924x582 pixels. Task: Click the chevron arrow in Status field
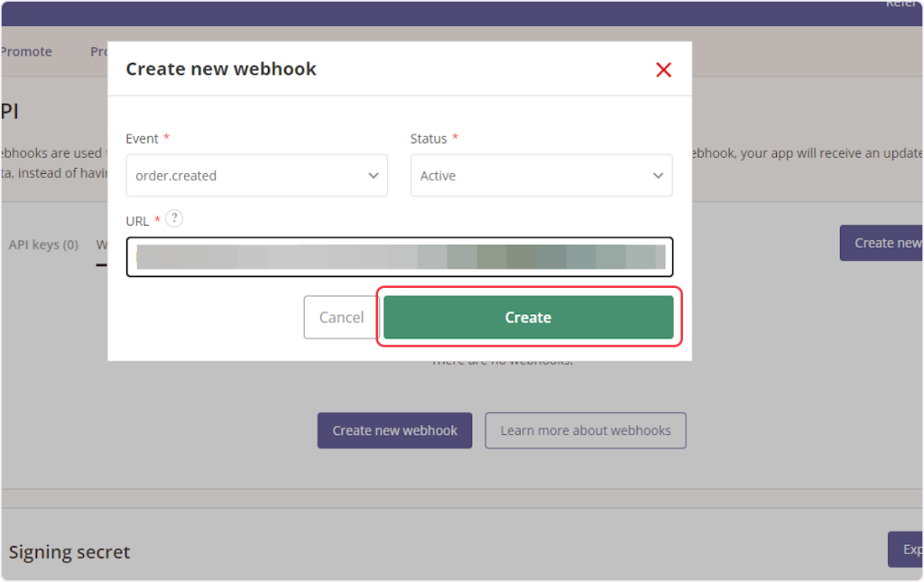(x=658, y=176)
